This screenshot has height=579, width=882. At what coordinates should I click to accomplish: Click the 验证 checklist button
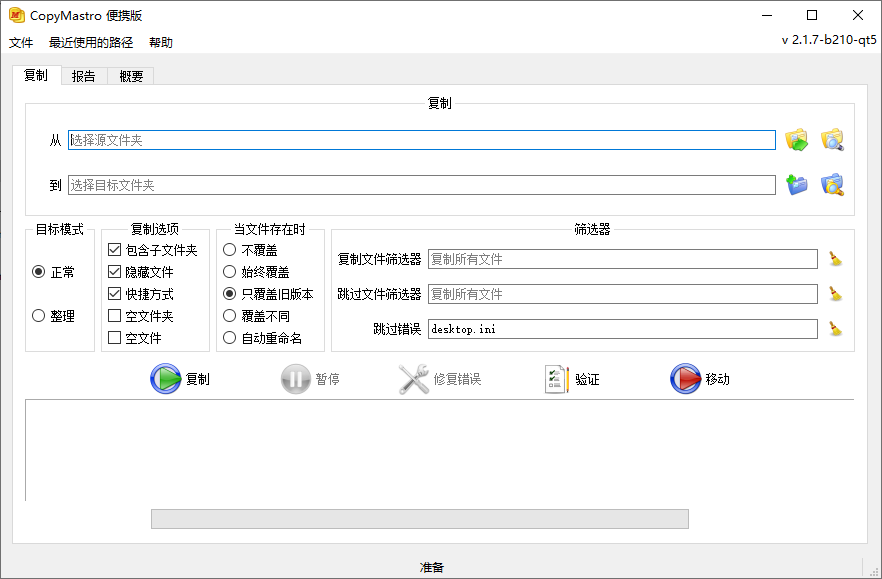(572, 379)
